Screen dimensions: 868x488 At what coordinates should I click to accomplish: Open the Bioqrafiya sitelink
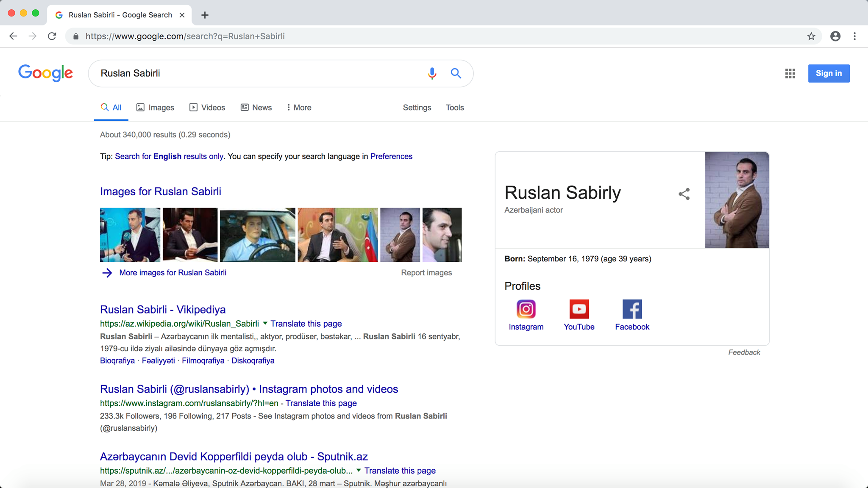117,360
